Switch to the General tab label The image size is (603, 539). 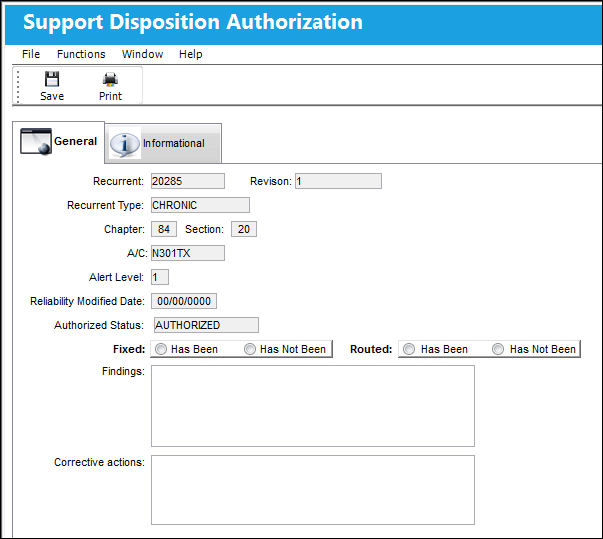(x=75, y=141)
